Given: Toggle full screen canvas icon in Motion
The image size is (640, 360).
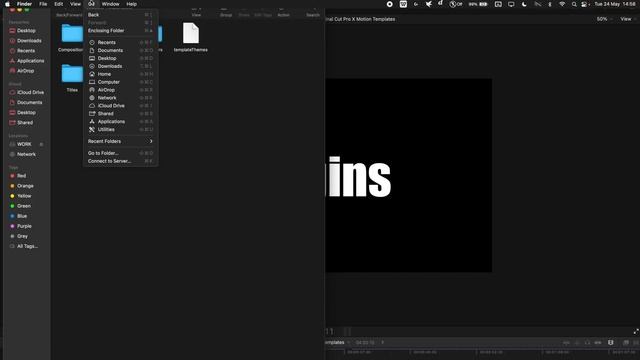Looking at the screenshot, I should [636, 331].
